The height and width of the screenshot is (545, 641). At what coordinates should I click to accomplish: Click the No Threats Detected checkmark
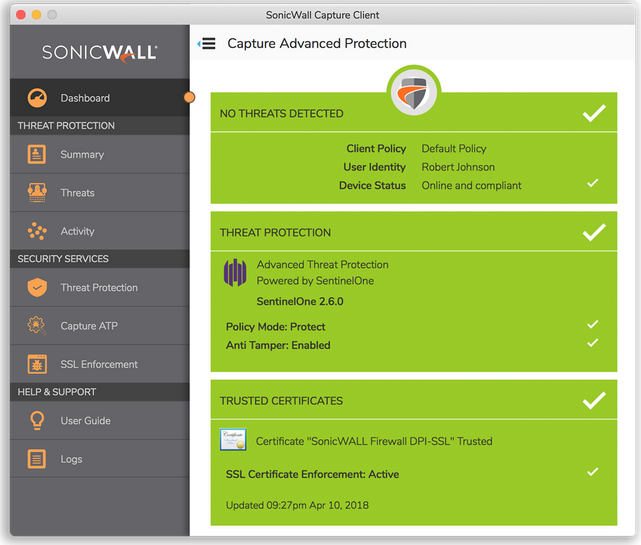click(594, 113)
